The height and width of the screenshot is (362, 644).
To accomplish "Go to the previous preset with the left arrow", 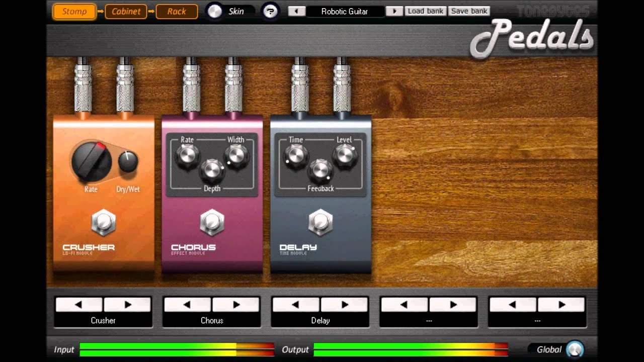I will pyautogui.click(x=296, y=11).
